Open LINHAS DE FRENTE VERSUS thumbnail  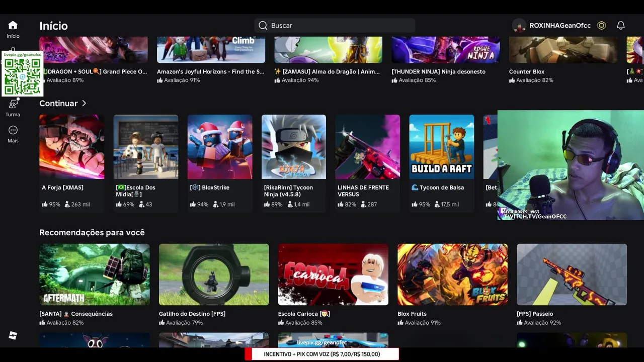368,147
